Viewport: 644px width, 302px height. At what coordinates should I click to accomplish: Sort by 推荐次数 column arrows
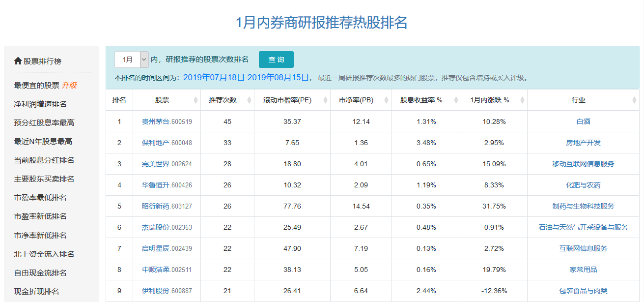[249, 100]
